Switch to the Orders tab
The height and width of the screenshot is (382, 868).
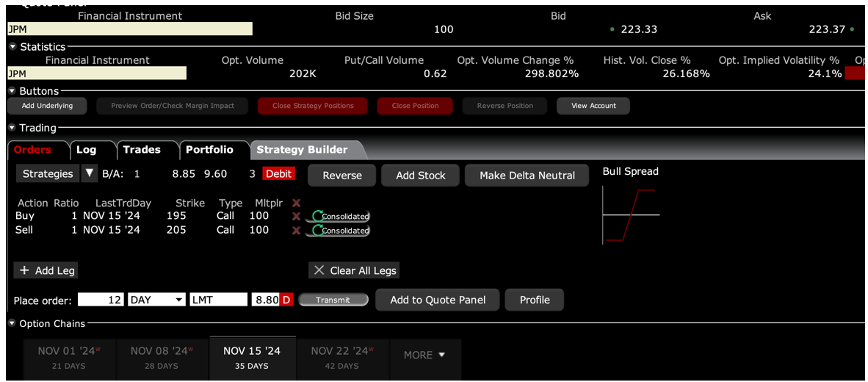click(x=32, y=149)
